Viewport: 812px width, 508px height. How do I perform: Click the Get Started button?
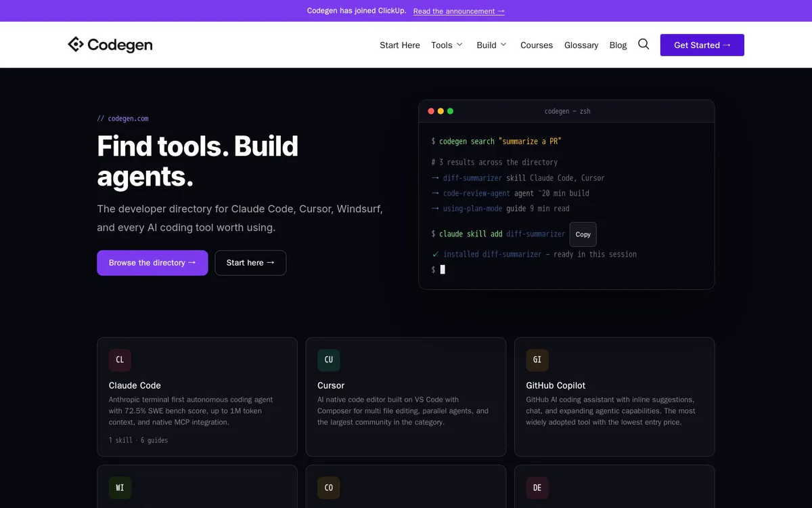click(702, 45)
